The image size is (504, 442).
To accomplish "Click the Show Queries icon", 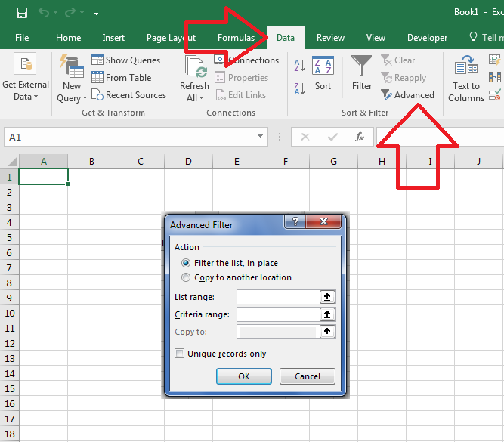I will coord(98,60).
